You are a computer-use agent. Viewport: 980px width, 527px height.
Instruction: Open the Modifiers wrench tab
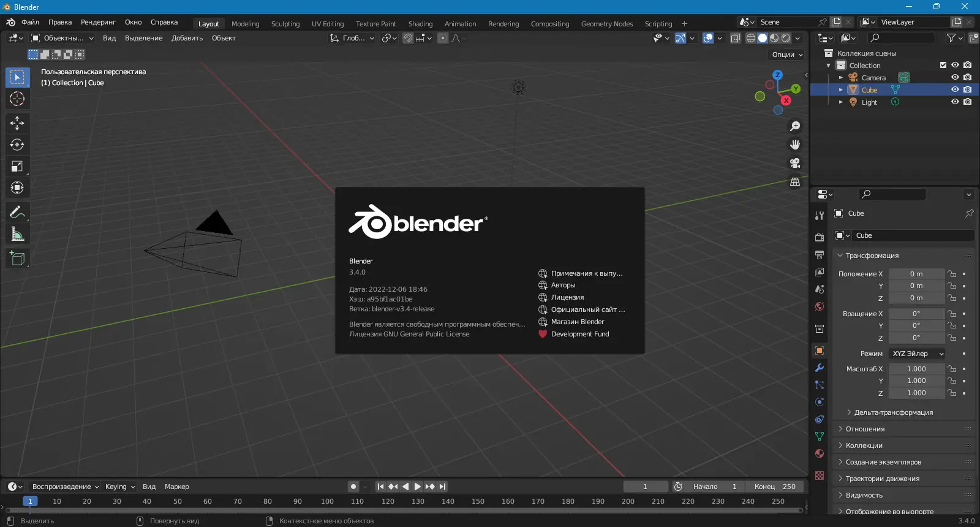pyautogui.click(x=820, y=368)
